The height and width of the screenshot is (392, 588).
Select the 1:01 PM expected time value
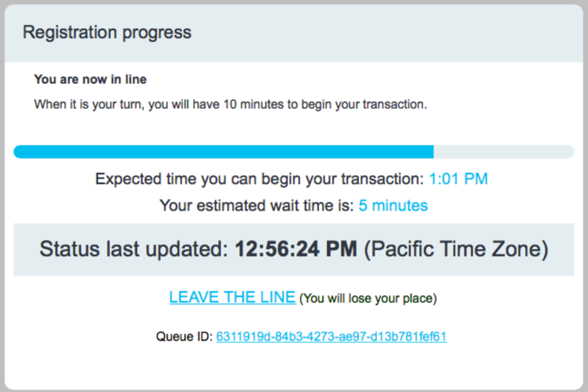pyautogui.click(x=458, y=179)
